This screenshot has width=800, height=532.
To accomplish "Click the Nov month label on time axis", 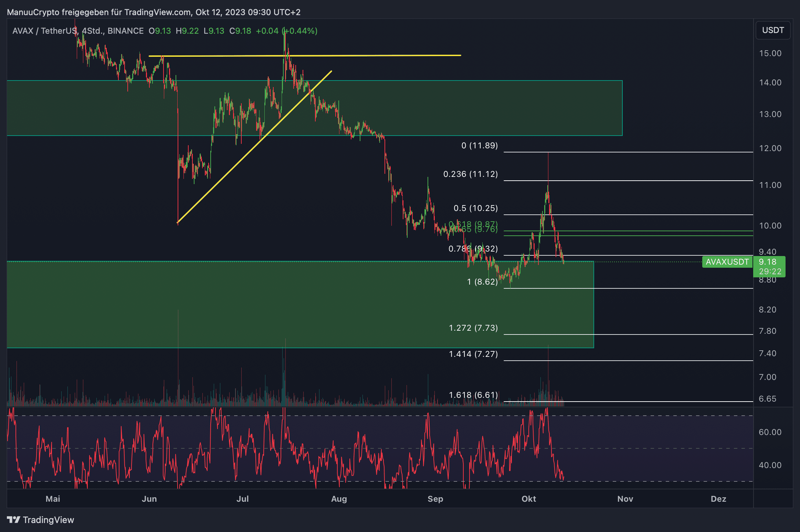I will point(625,499).
